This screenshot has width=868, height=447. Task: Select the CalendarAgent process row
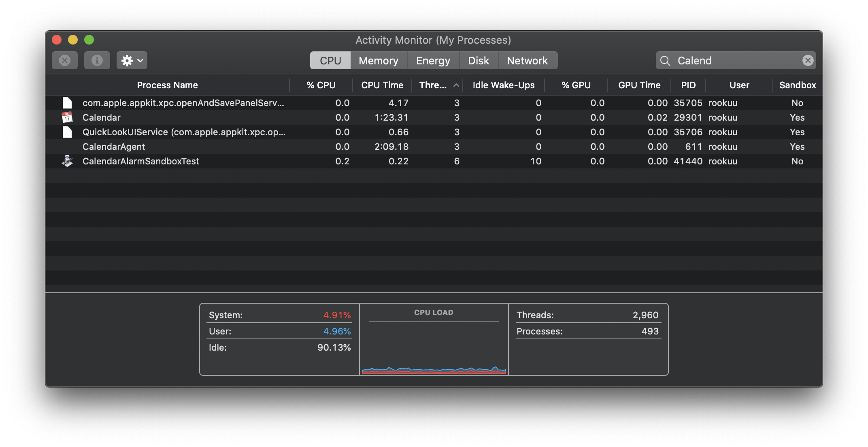point(434,147)
